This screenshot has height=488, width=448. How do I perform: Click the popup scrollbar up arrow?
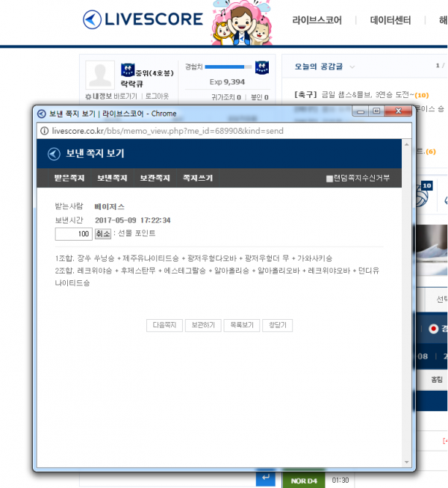click(407, 144)
